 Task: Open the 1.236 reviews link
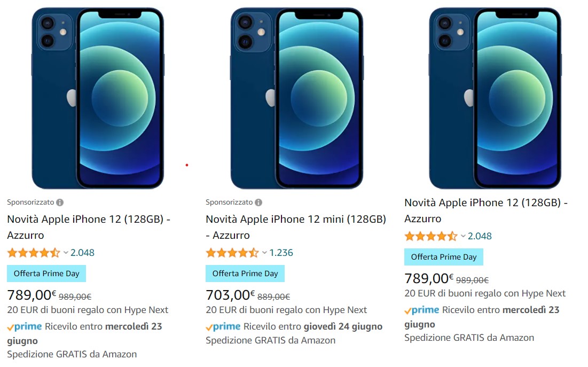(281, 253)
